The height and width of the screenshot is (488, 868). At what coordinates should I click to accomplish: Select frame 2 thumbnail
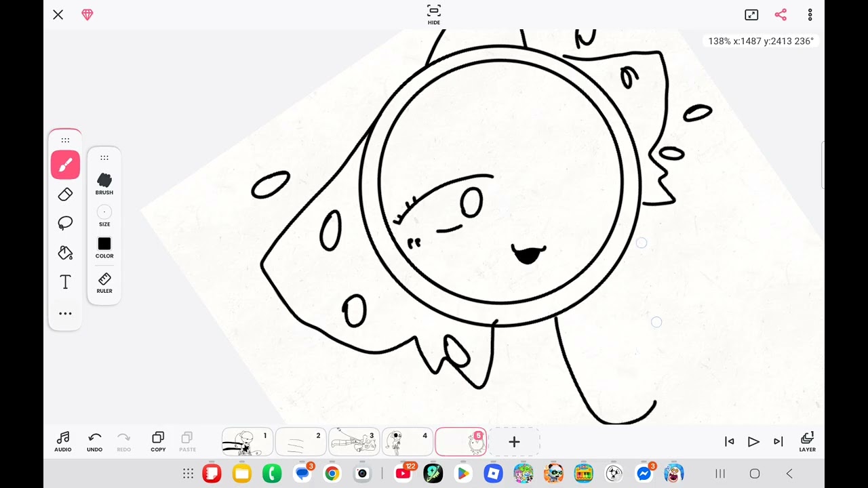[x=300, y=442]
